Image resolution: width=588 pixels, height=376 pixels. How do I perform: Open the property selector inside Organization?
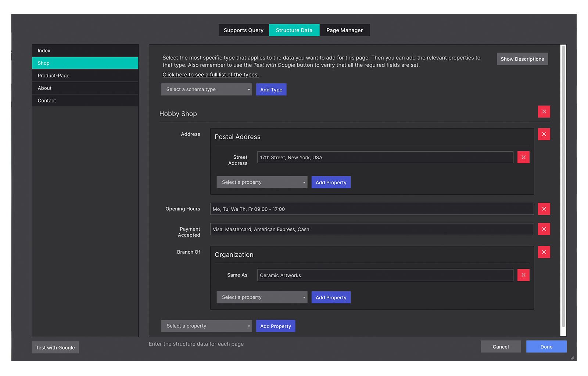(x=262, y=297)
